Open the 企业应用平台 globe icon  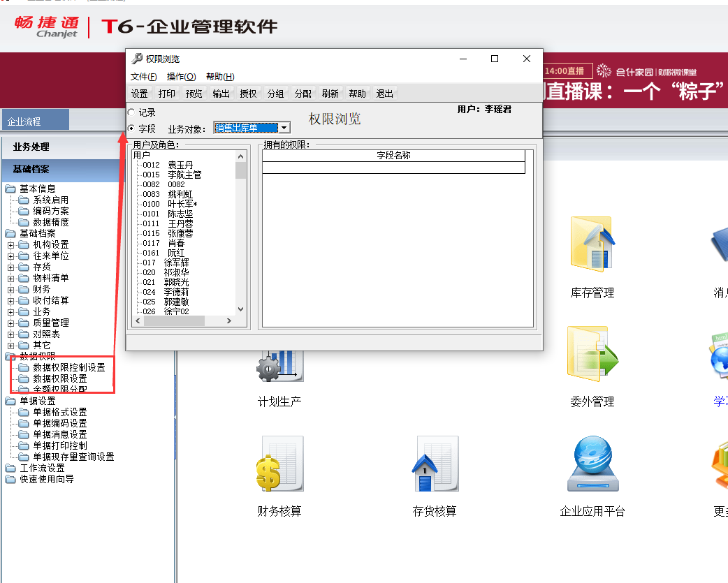593,463
